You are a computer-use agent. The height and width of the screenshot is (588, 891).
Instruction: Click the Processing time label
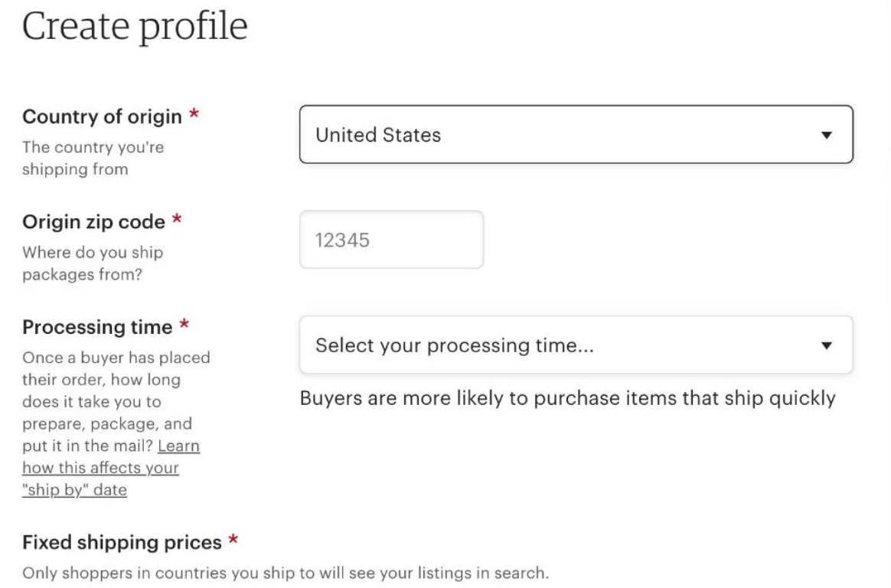[90, 327]
